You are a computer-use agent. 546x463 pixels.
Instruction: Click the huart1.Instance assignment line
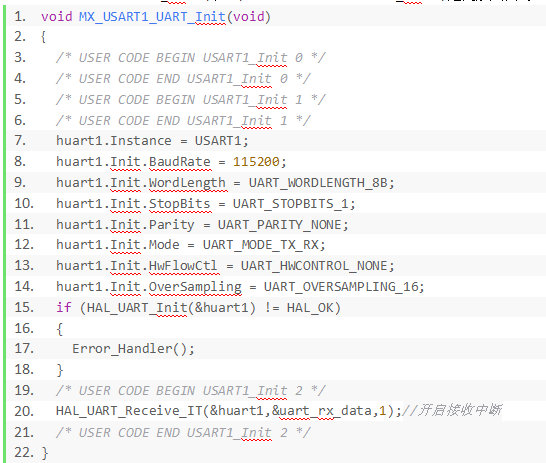coord(152,141)
